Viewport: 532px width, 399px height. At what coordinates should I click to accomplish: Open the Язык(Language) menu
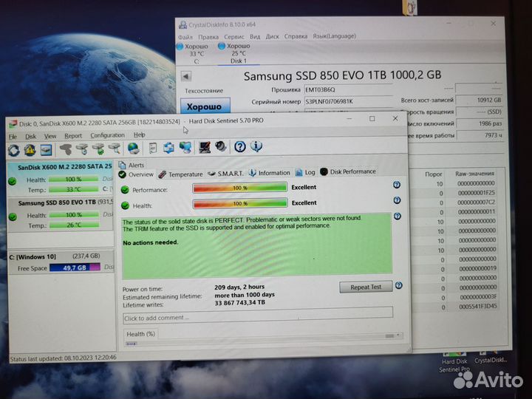pos(334,35)
